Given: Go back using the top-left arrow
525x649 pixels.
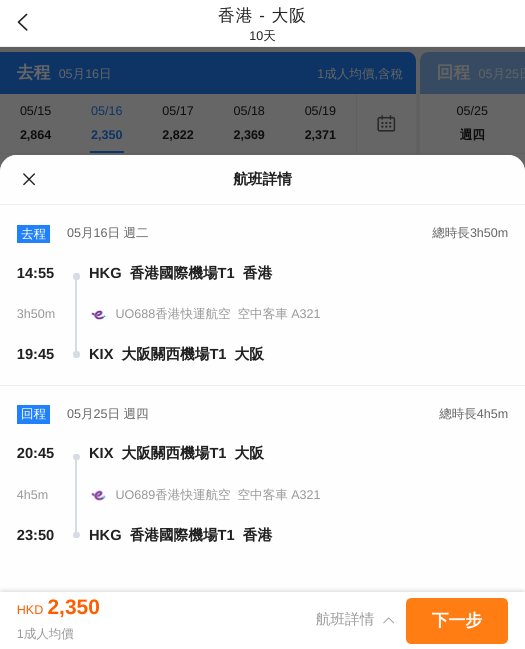Looking at the screenshot, I should [23, 22].
